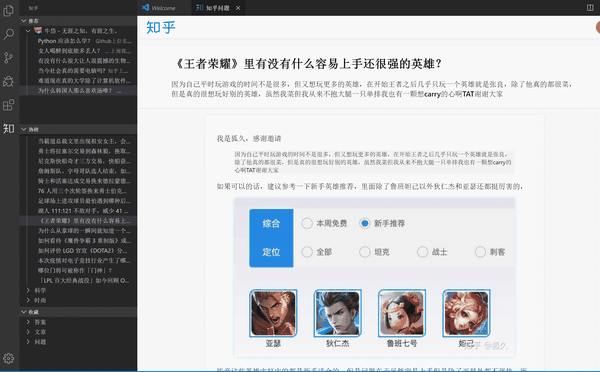This screenshot has width=600, height=372.
Task: Open the Source Control view
Action: coord(8,58)
